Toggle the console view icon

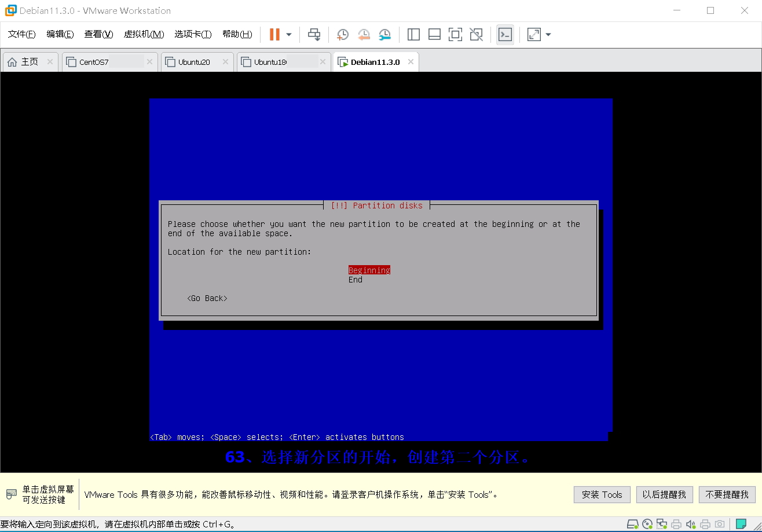(505, 35)
